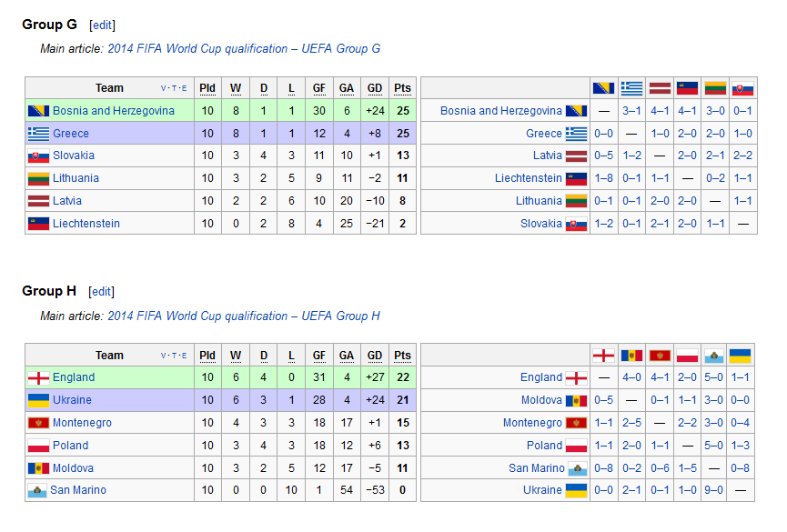The height and width of the screenshot is (532, 787).
Task: Click the England flag icon in Group H standings
Action: coord(38,378)
